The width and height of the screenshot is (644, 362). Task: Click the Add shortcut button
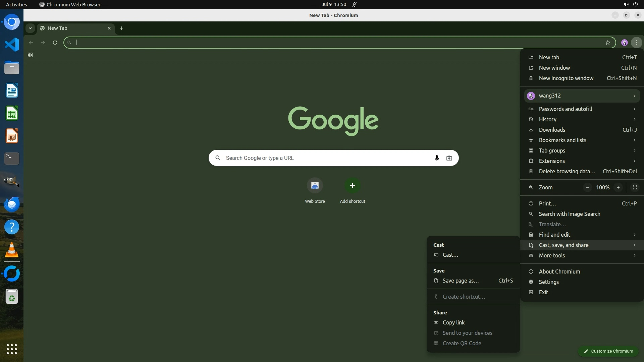(352, 185)
